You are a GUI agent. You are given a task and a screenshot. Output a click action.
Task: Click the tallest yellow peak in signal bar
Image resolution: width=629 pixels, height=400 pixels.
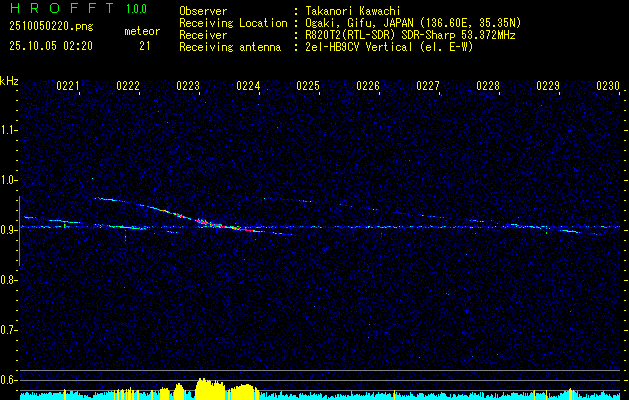(203, 386)
